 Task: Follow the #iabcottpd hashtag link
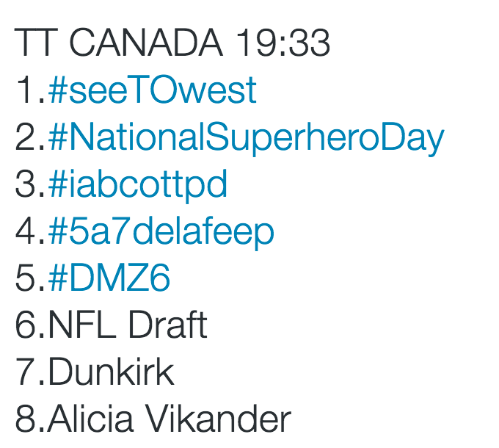137,185
